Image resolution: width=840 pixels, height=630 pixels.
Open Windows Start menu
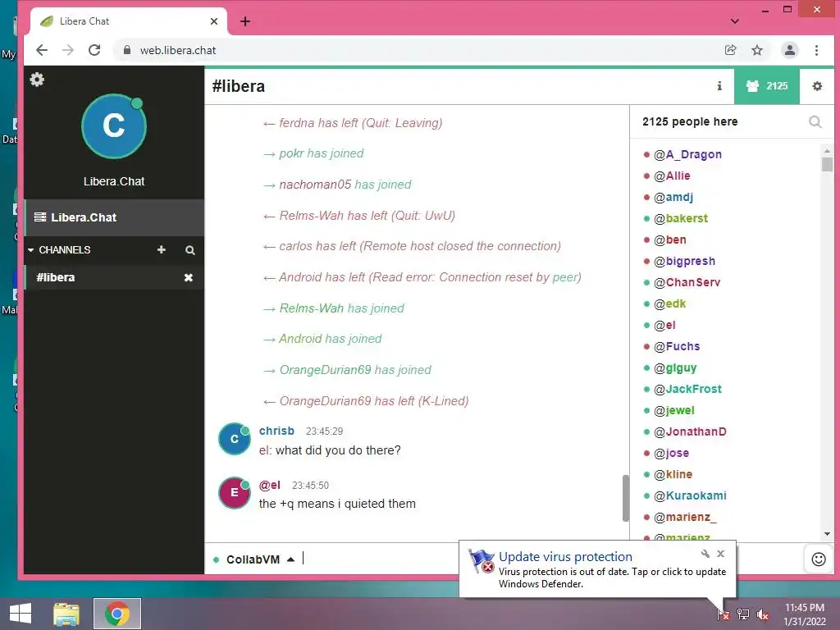tap(21, 614)
